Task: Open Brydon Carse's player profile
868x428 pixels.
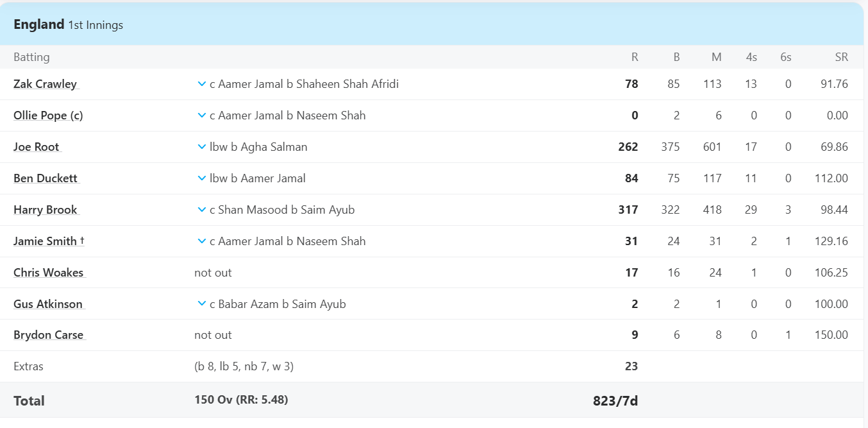Action: pos(49,335)
